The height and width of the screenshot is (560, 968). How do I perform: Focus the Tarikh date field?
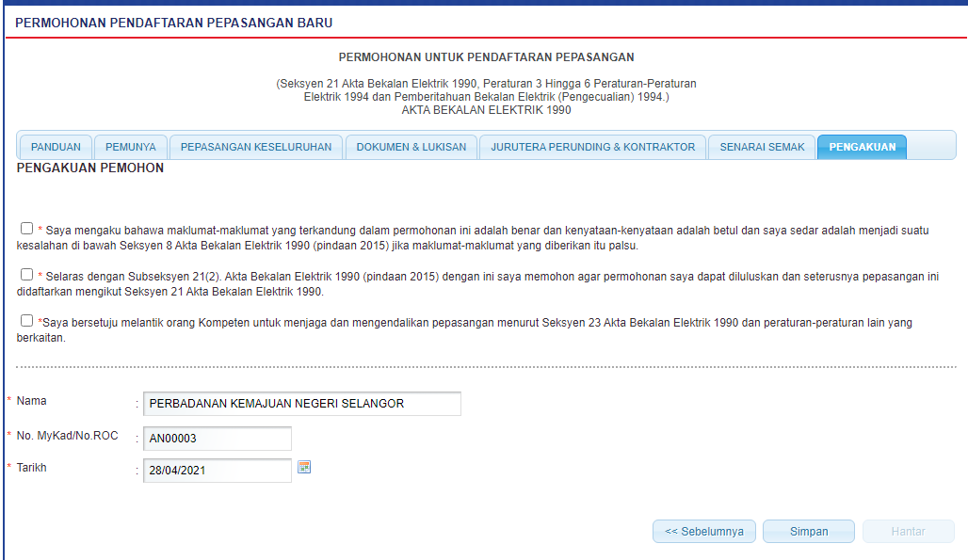(x=218, y=471)
